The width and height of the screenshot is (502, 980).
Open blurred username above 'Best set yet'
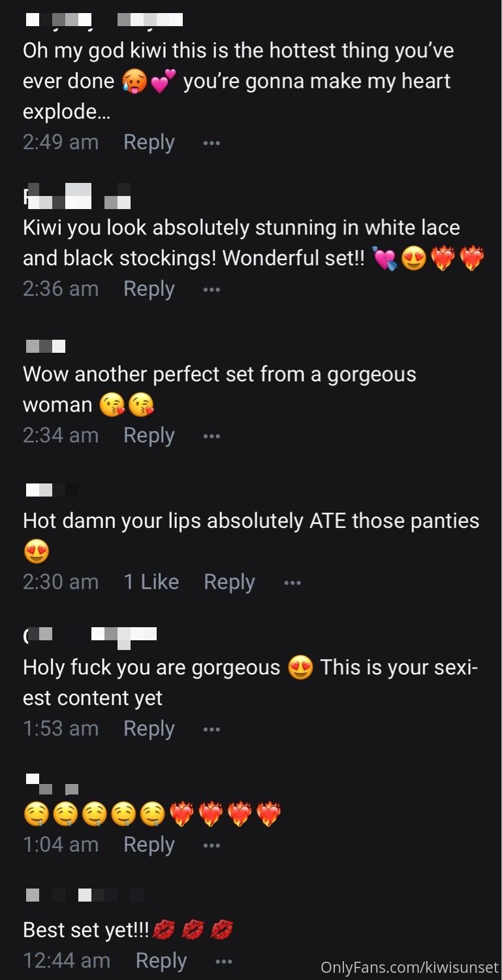[x=85, y=894]
